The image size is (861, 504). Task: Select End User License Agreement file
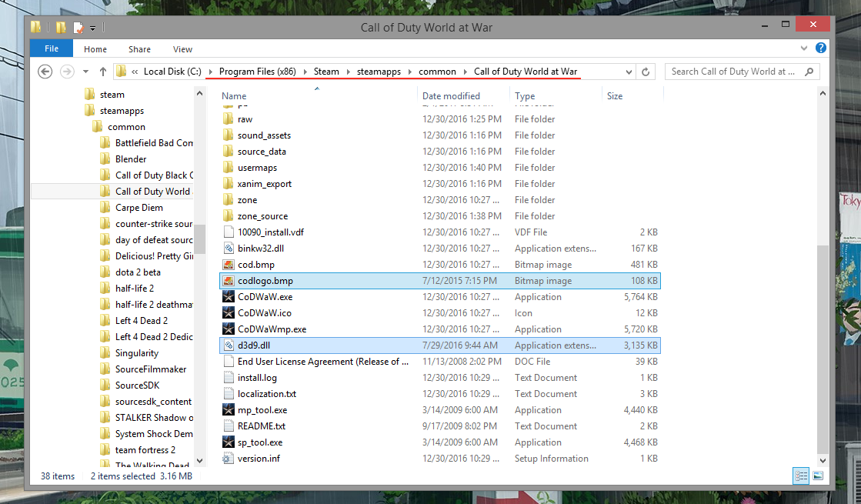[323, 361]
